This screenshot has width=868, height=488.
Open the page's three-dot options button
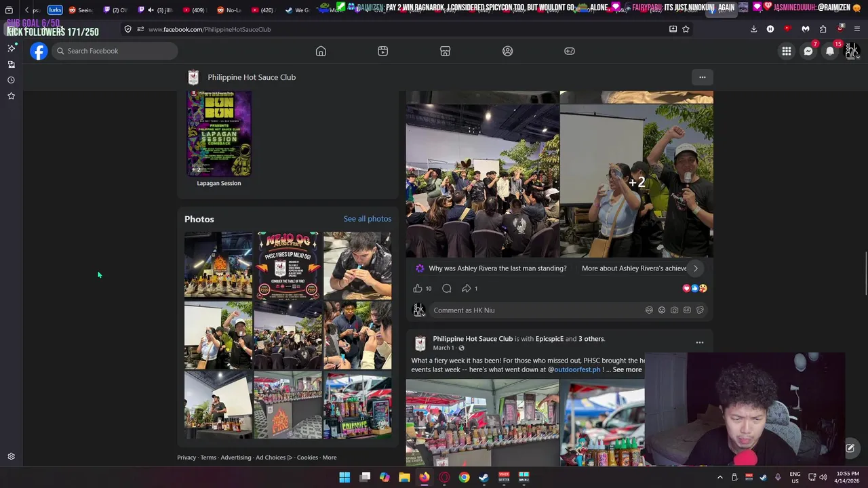[703, 77]
